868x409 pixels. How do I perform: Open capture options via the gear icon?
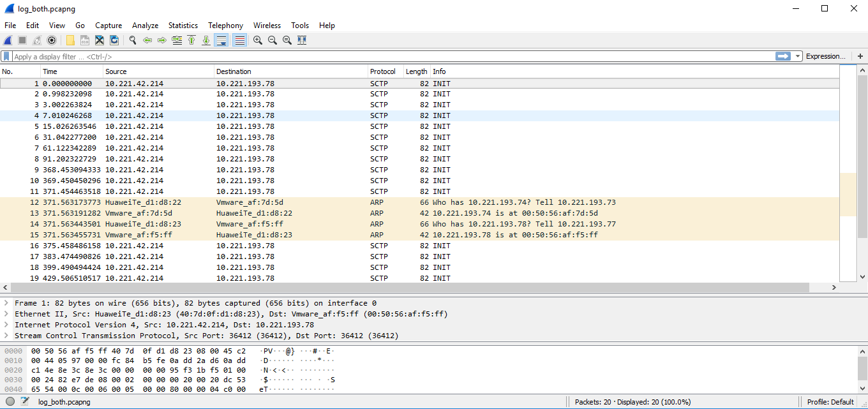click(52, 40)
